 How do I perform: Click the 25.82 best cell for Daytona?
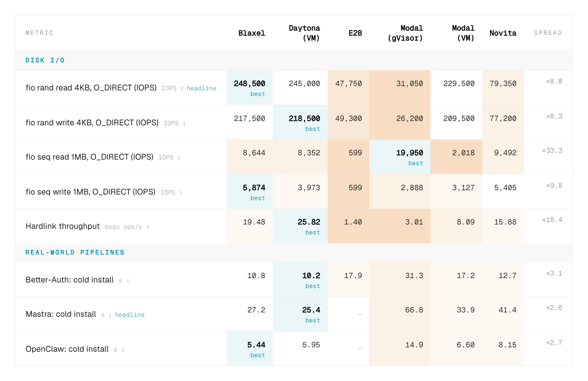(x=300, y=226)
